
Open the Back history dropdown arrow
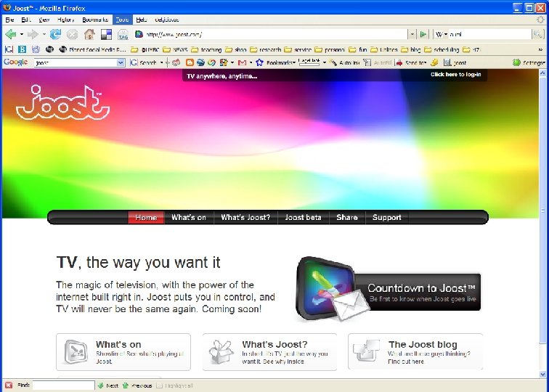[x=21, y=34]
